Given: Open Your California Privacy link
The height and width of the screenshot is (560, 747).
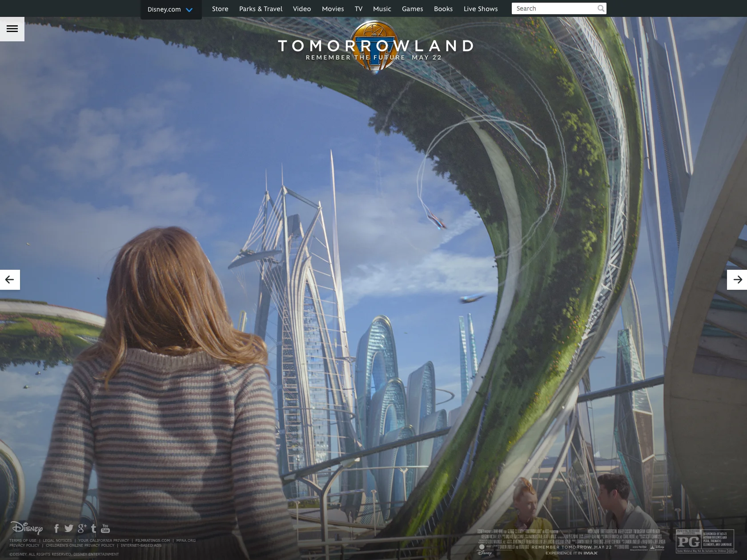Looking at the screenshot, I should tap(104, 540).
